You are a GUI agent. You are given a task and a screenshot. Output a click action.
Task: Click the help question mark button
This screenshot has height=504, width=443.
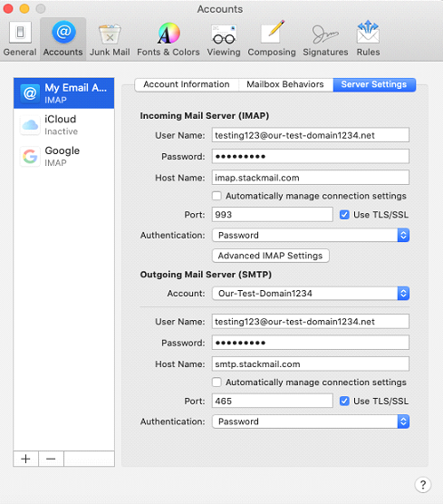tap(423, 484)
